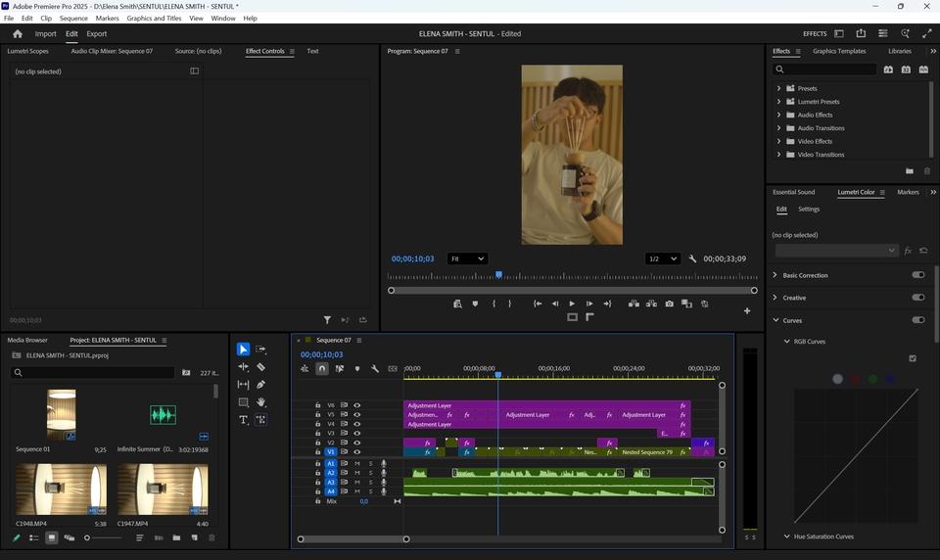The image size is (940, 560).
Task: Choose the Hand tool
Action: [260, 402]
